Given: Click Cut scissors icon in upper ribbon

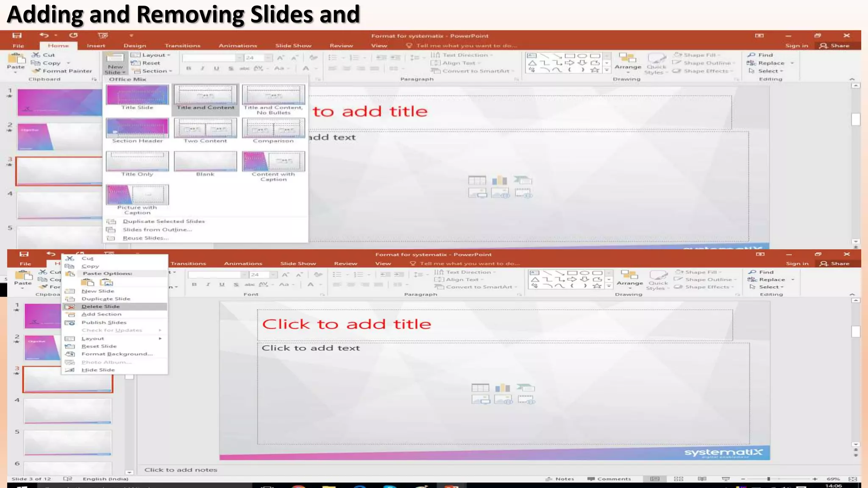Looking at the screenshot, I should (x=36, y=55).
